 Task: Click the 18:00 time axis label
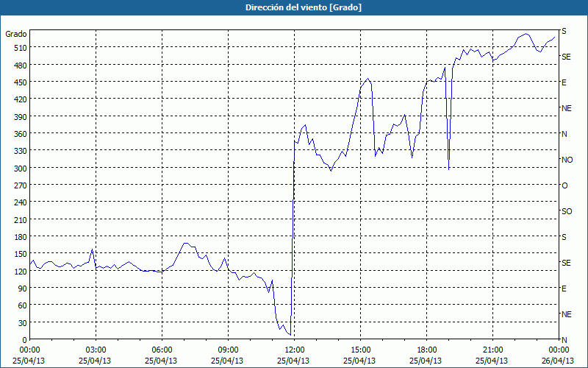tap(426, 350)
